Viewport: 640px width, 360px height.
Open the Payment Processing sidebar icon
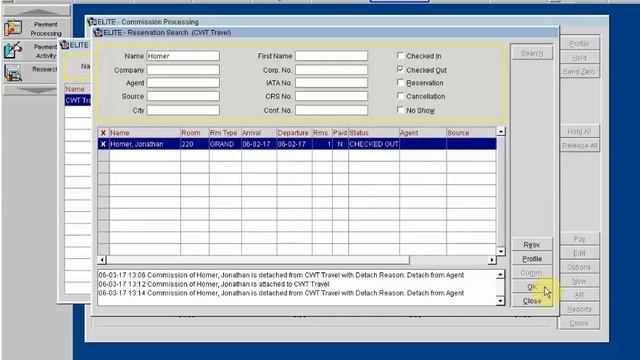pyautogui.click(x=13, y=28)
